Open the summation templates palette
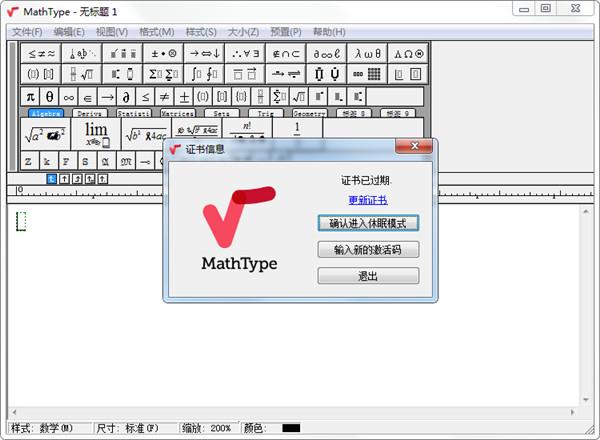 click(163, 74)
